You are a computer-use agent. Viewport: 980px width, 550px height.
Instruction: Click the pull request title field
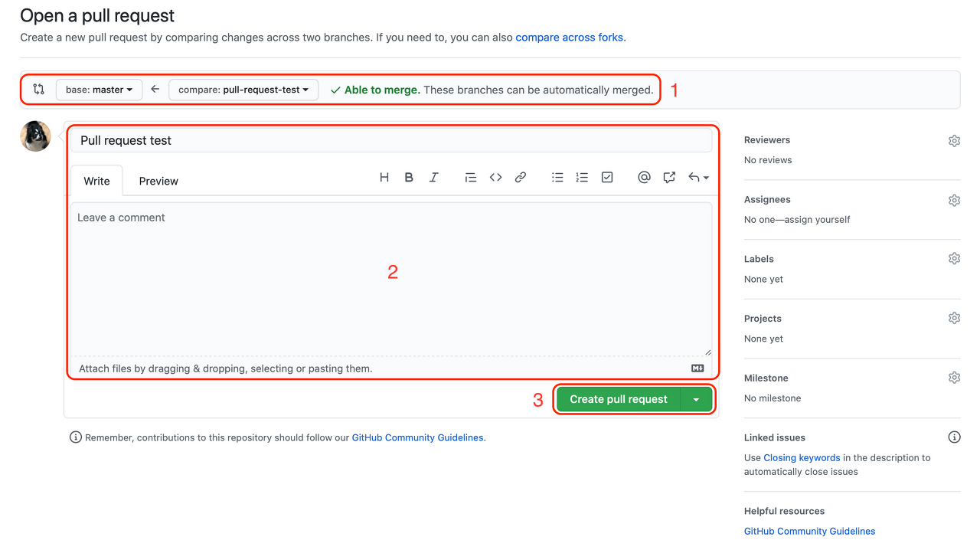pos(391,140)
